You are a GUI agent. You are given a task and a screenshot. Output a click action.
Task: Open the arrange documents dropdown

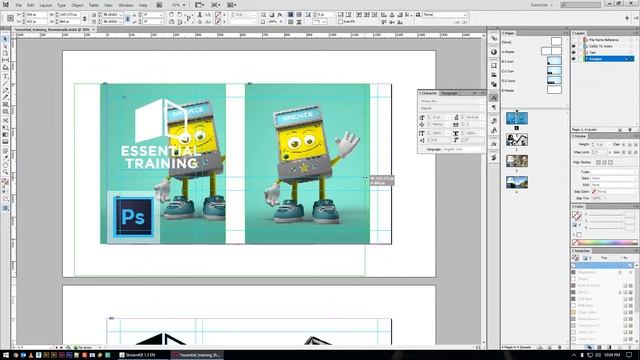pyautogui.click(x=231, y=5)
